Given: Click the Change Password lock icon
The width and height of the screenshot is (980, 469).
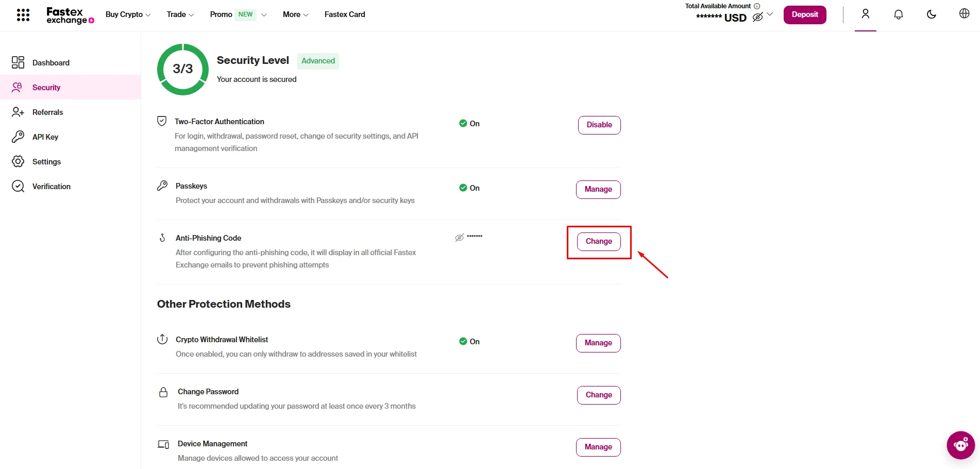Looking at the screenshot, I should [x=163, y=392].
